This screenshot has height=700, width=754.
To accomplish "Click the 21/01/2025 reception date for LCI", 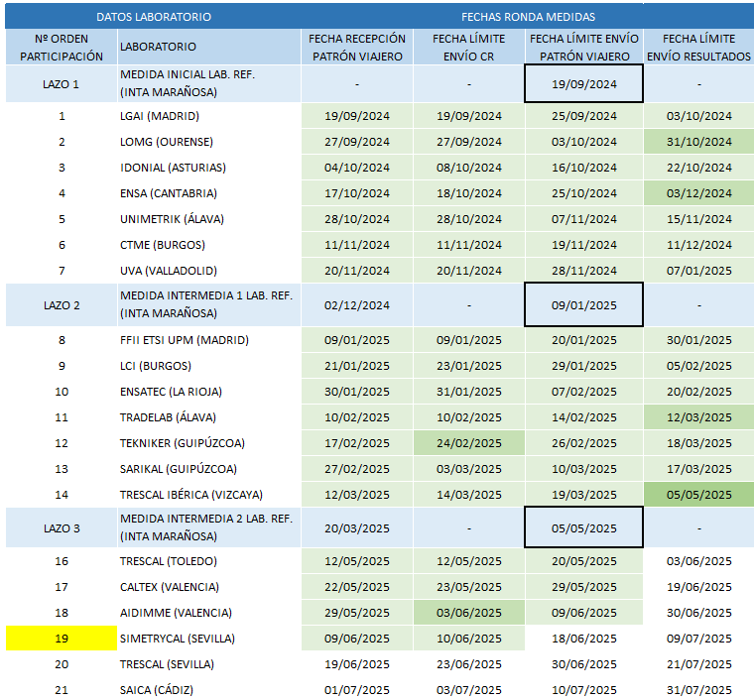I will (357, 366).
